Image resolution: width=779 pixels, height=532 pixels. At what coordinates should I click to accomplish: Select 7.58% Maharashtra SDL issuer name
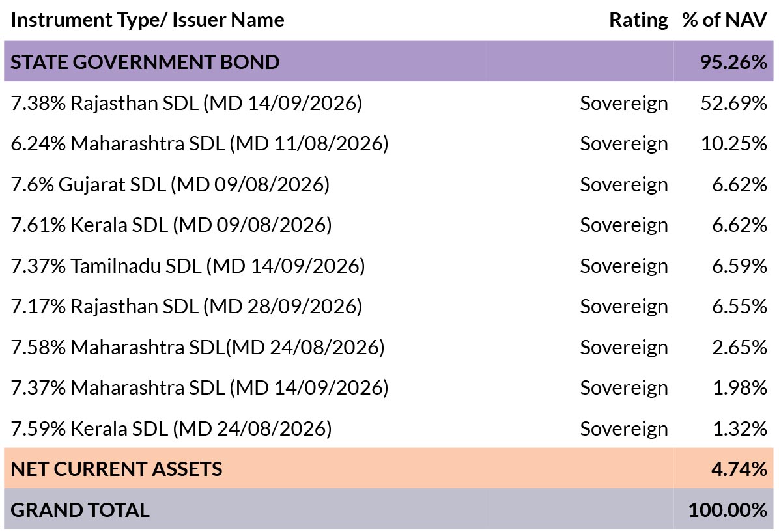(x=197, y=347)
